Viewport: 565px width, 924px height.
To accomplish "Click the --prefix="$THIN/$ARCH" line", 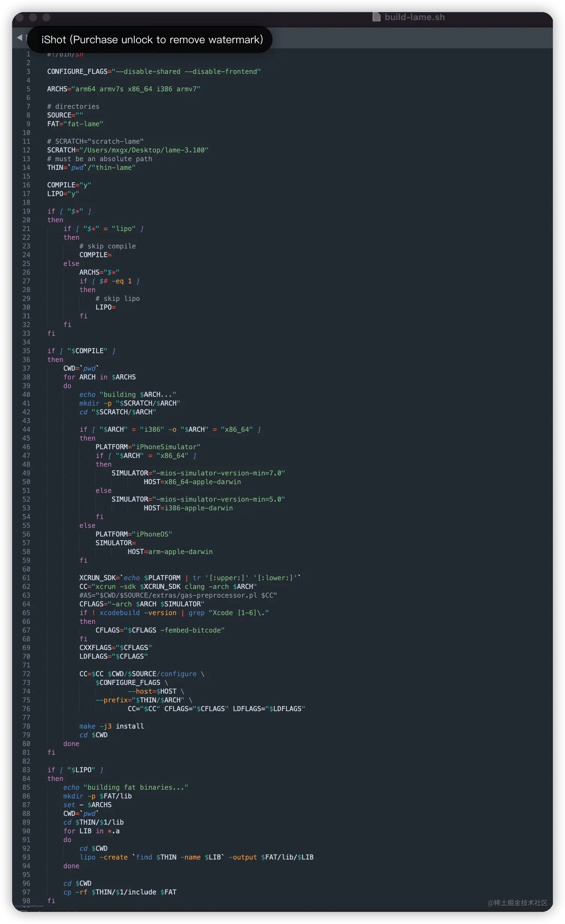I will (144, 700).
